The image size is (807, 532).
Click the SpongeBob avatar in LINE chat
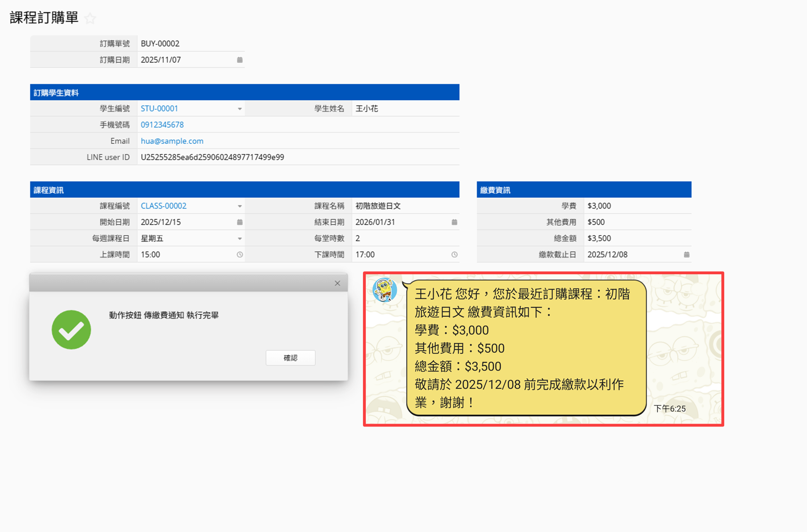(x=384, y=290)
